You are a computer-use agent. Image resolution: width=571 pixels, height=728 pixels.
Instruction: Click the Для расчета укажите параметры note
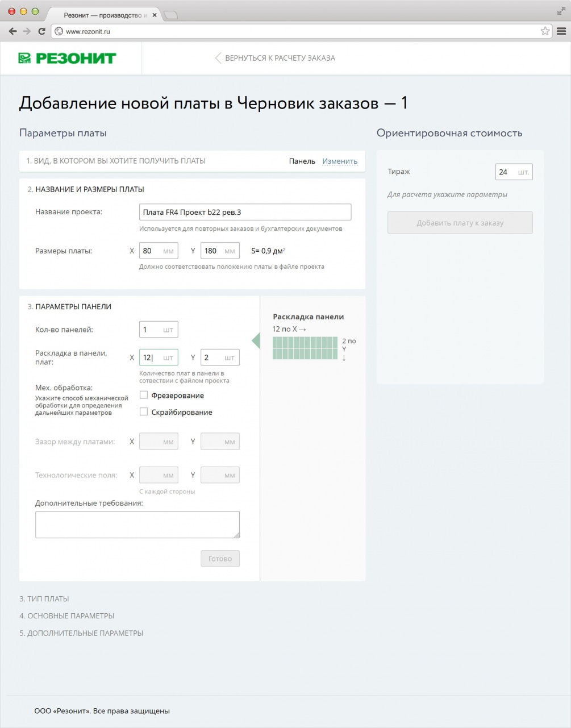click(448, 194)
